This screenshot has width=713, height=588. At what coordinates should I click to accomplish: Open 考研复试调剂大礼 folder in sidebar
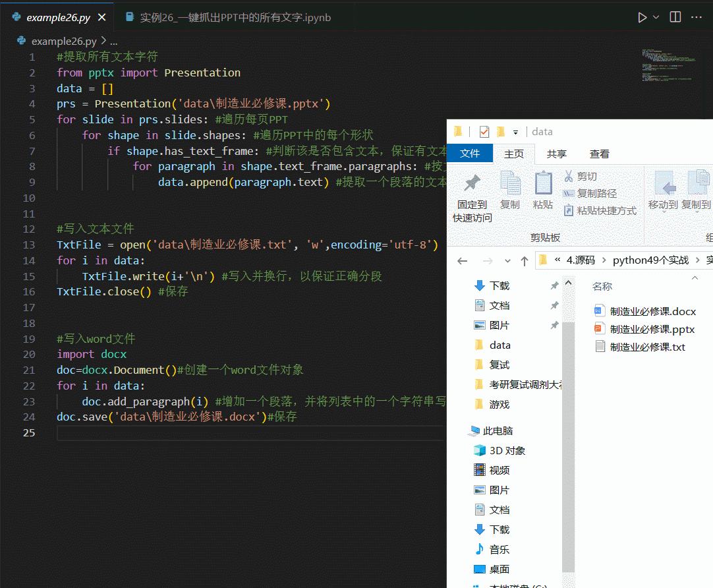[525, 385]
